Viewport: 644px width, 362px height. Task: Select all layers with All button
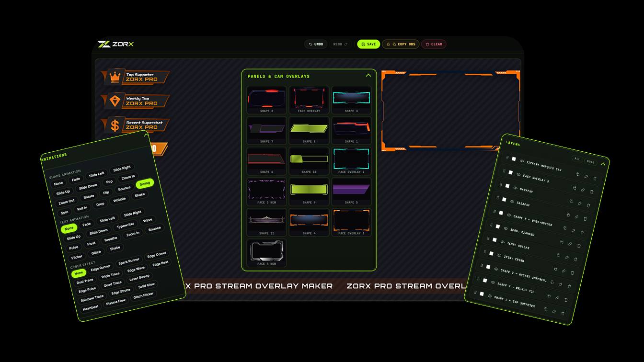[577, 158]
